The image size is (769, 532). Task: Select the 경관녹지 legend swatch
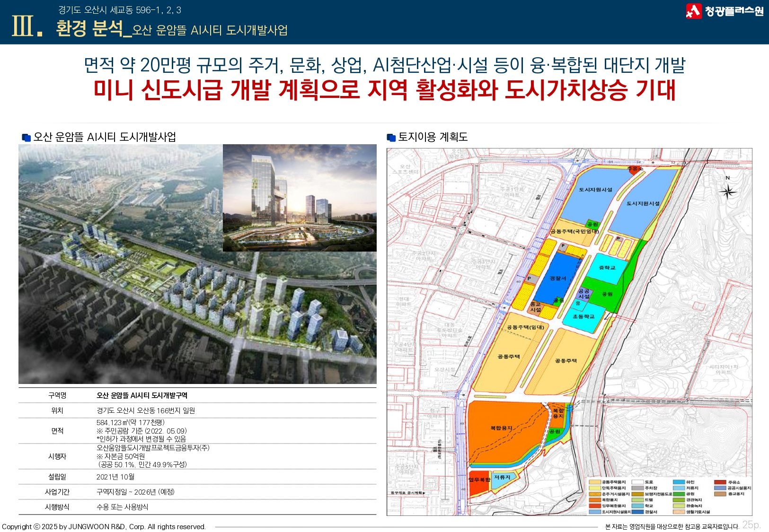pos(679,500)
